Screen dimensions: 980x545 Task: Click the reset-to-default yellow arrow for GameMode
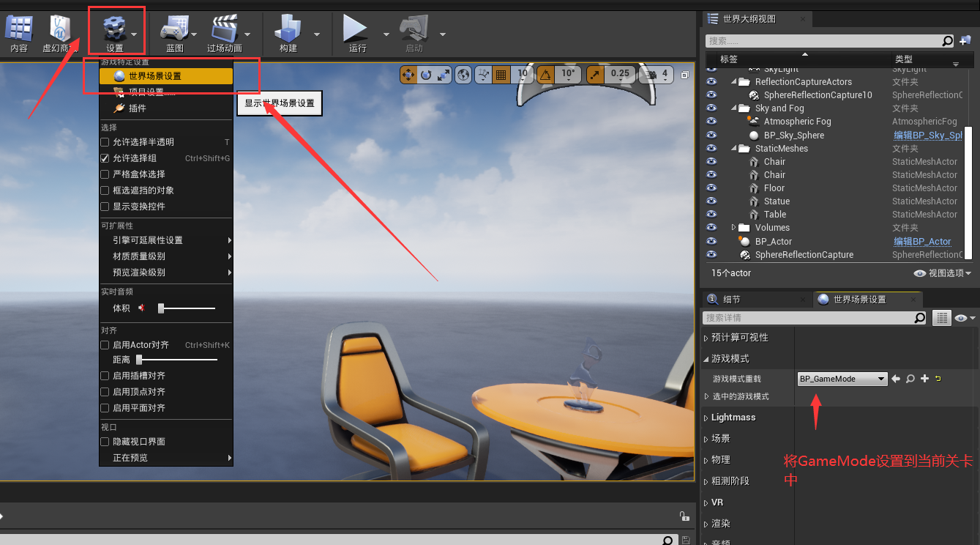click(938, 379)
